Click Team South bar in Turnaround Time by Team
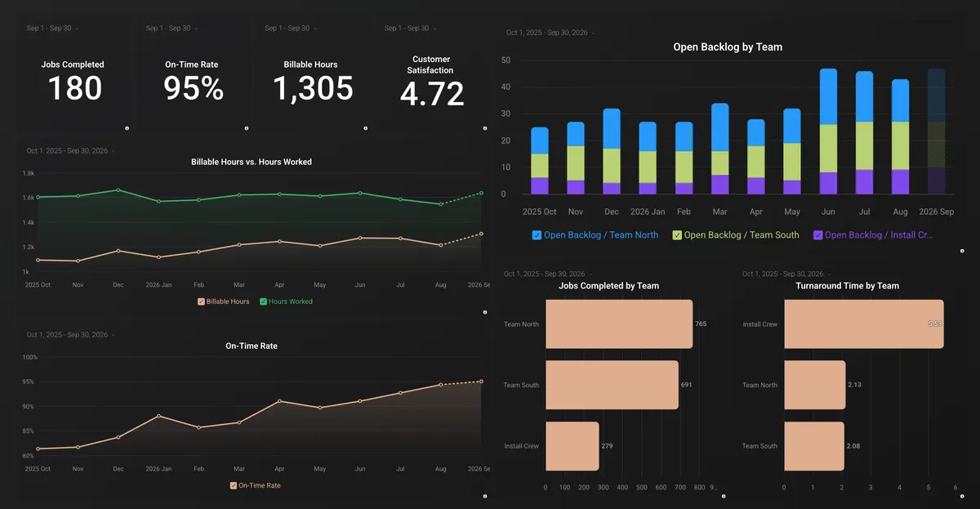Screen dimensions: 980x509 (x=814, y=446)
